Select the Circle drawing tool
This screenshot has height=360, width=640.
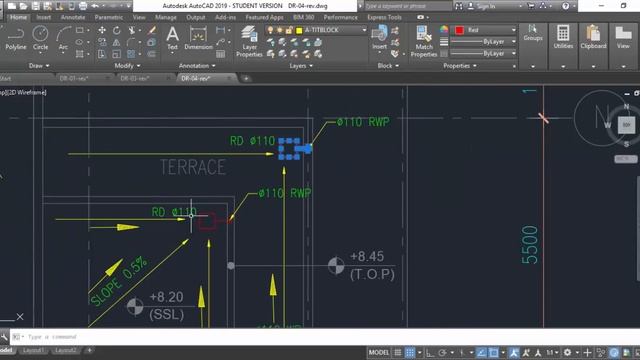click(40, 38)
